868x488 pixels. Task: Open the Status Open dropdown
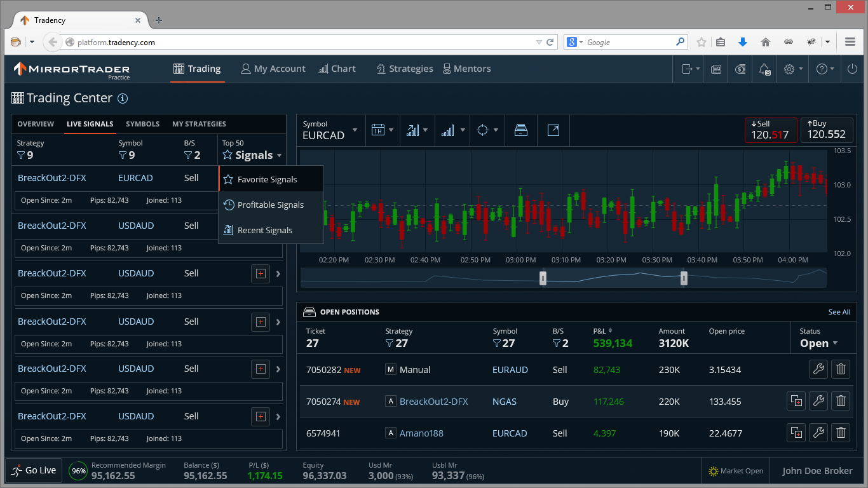[x=819, y=343]
